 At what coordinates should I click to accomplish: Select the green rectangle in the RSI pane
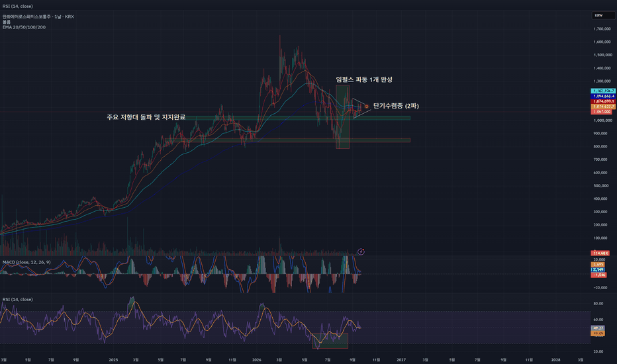point(330,341)
